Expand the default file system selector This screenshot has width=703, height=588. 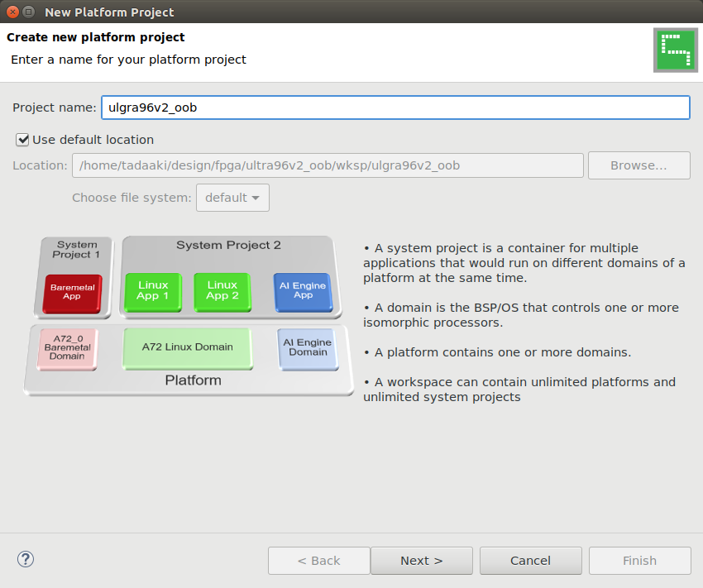coord(232,197)
